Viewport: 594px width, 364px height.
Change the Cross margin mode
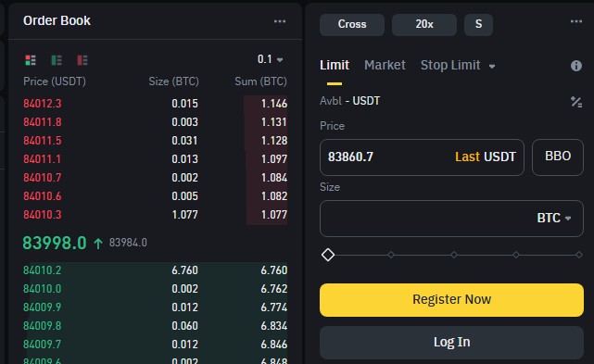[x=352, y=25]
